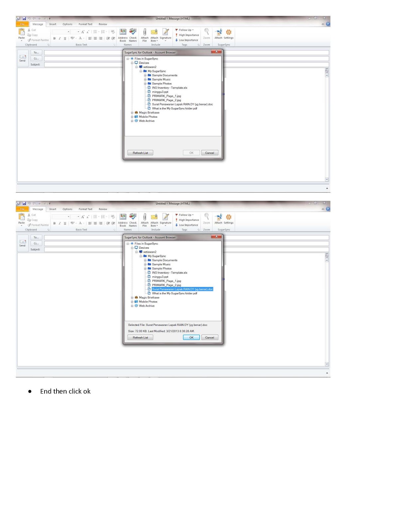This screenshot has width=411, height=532.
Task: Switch to Insert tab in upper screenshot
Action: point(53,24)
